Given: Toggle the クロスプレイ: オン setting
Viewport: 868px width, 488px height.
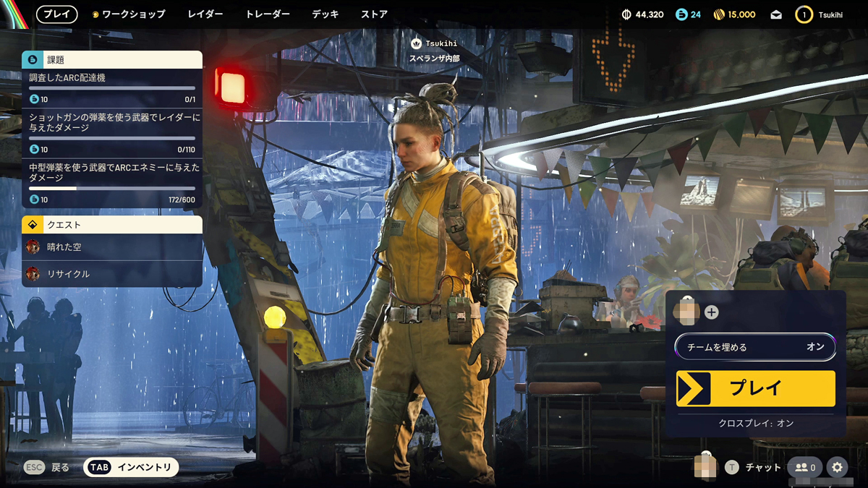Looking at the screenshot, I should 755,424.
